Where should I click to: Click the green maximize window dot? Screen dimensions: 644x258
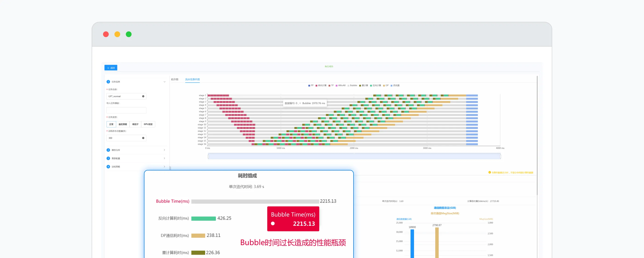tap(129, 34)
